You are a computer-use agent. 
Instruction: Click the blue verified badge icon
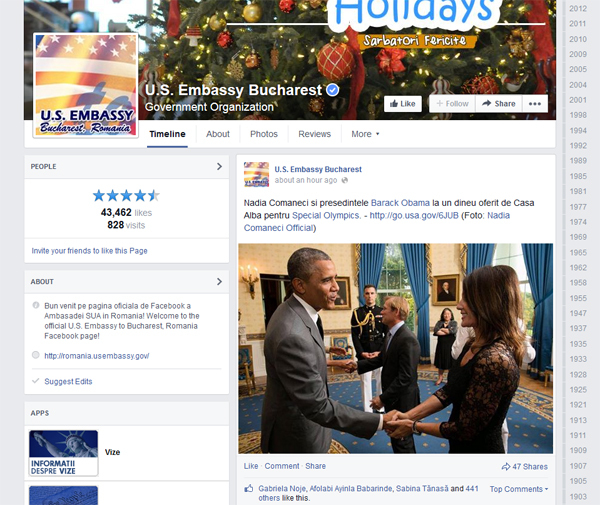coord(333,90)
